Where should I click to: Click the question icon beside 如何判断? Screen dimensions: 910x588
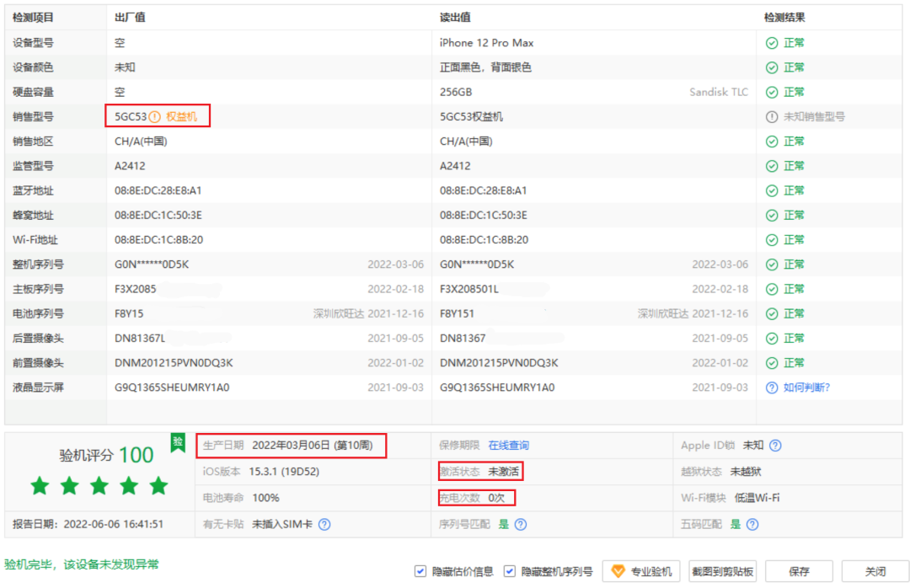[771, 388]
